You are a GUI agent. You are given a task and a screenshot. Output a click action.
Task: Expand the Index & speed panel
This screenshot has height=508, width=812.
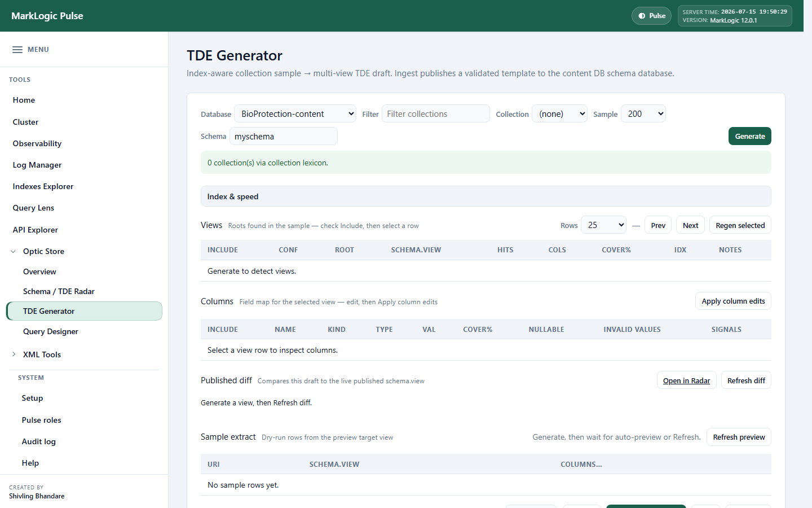[486, 196]
